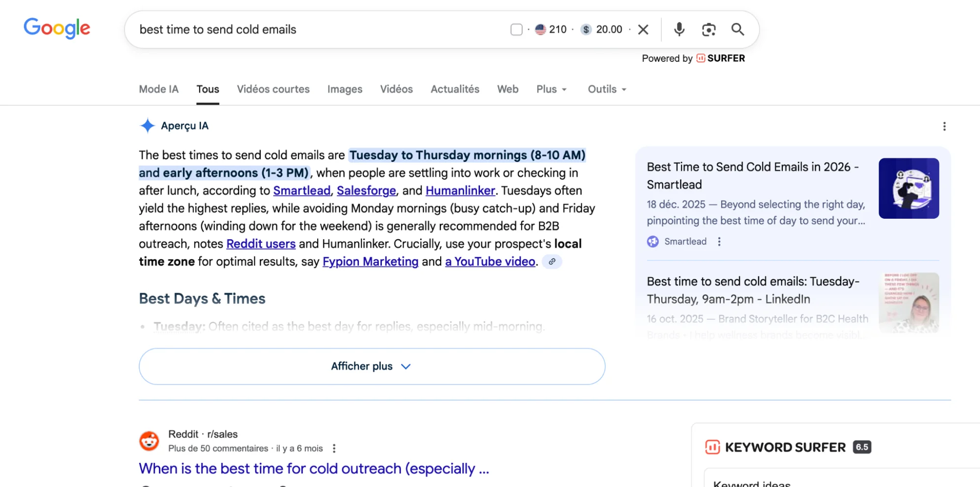Expand the Plus dropdown menu
The image size is (980, 487).
[552, 89]
